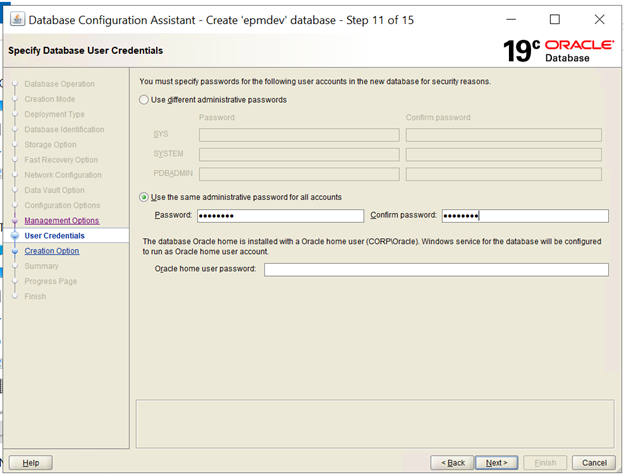Click the Progress Page step
Screen dimensions: 624x475
[x=51, y=281]
